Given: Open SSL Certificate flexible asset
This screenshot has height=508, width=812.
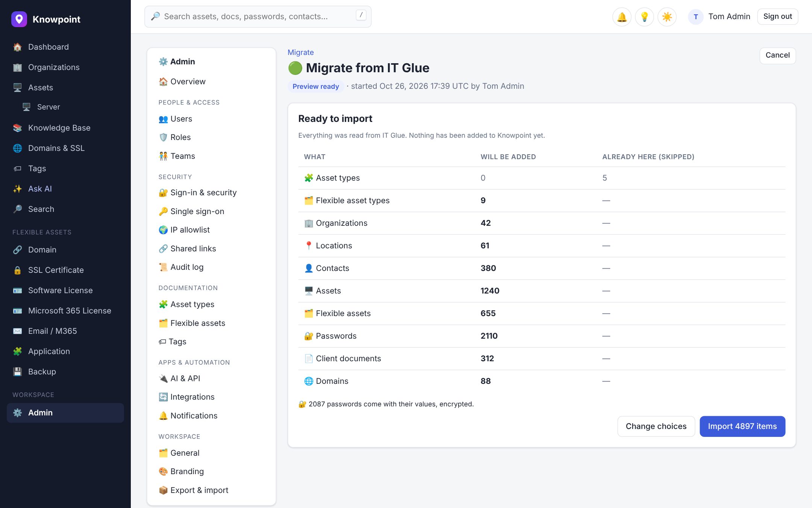Looking at the screenshot, I should (x=65, y=270).
